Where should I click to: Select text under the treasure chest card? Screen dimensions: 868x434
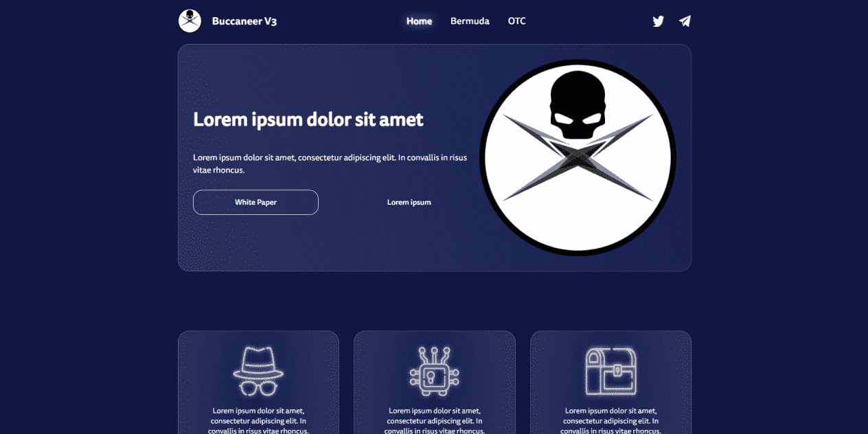(x=611, y=421)
